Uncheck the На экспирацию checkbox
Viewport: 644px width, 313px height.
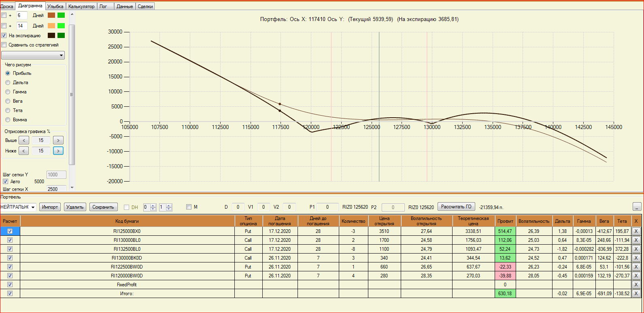[4, 36]
